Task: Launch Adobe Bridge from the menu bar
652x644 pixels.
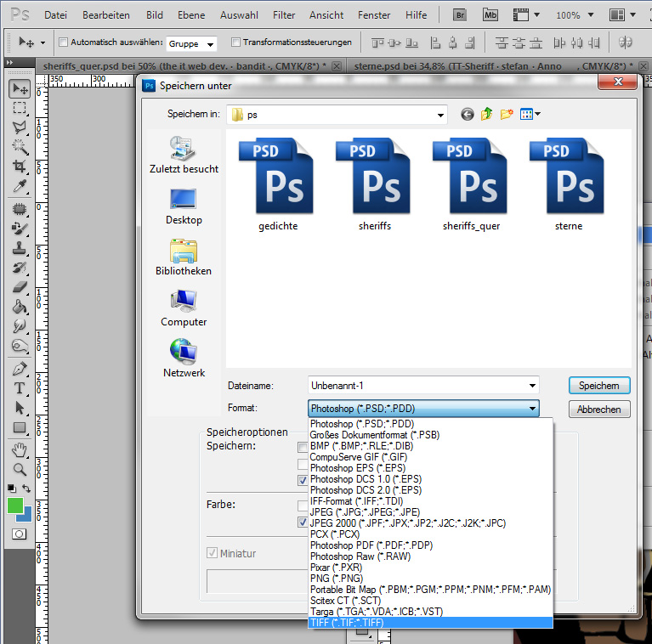Action: point(460,15)
